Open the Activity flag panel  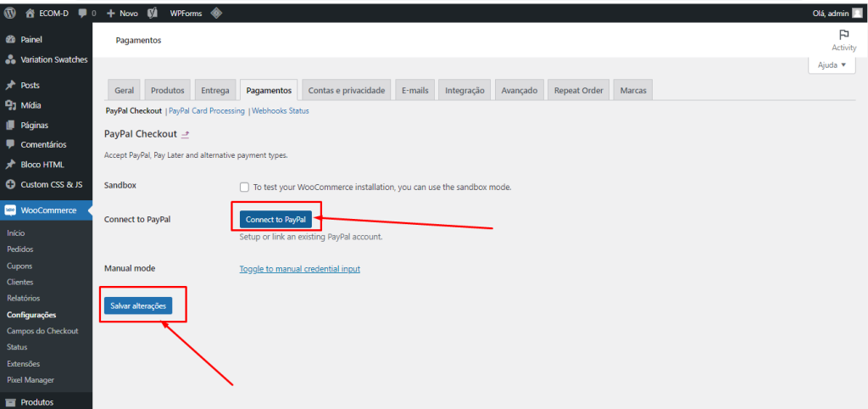coord(843,41)
